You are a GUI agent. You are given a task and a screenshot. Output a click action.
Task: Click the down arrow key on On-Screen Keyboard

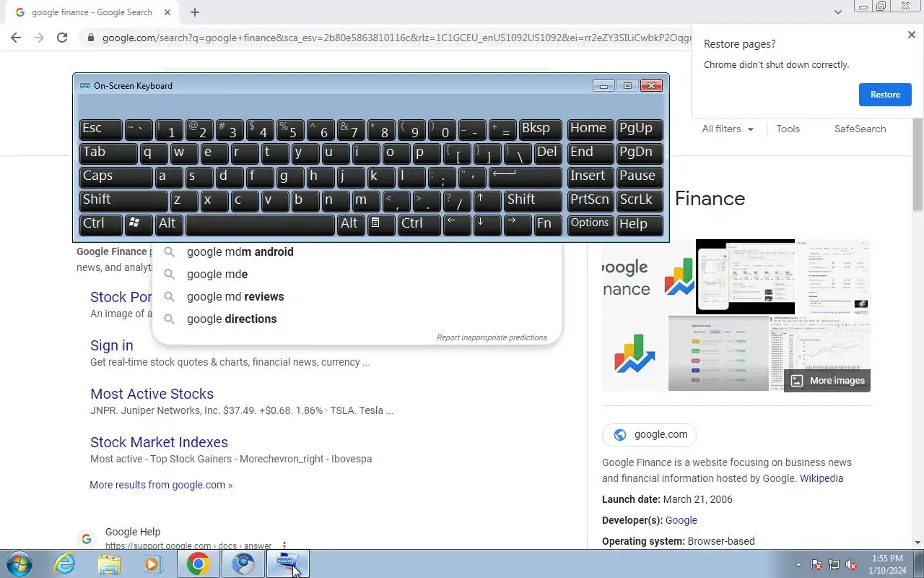click(487, 225)
